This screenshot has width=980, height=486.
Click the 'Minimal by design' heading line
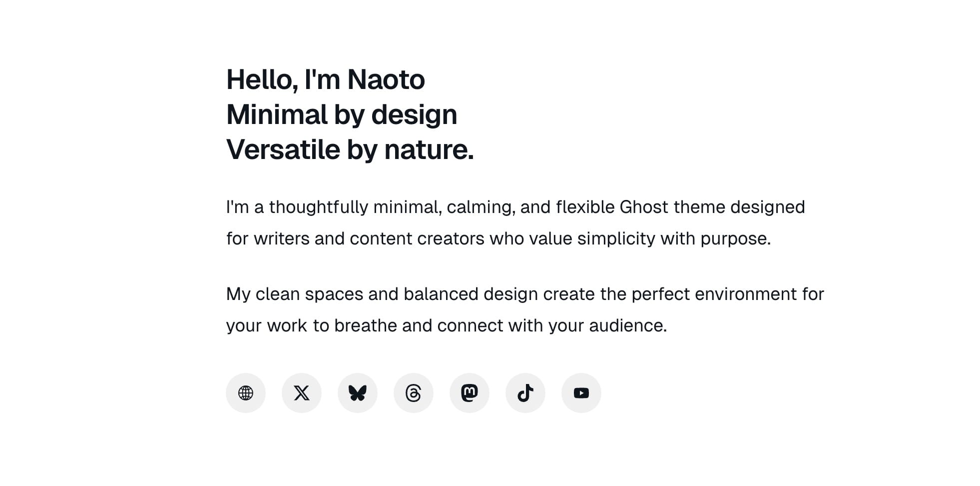[x=342, y=115]
